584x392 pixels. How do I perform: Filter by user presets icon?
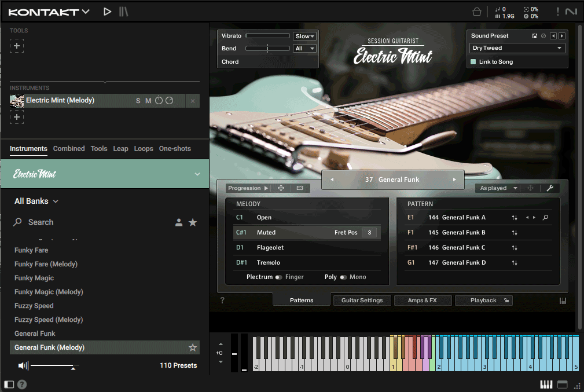[179, 222]
